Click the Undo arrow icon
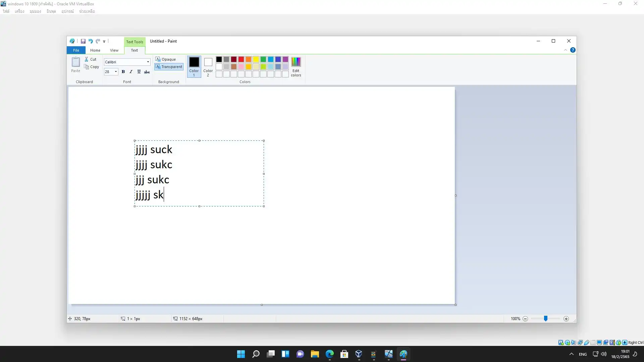This screenshot has height=362, width=644. (90, 41)
